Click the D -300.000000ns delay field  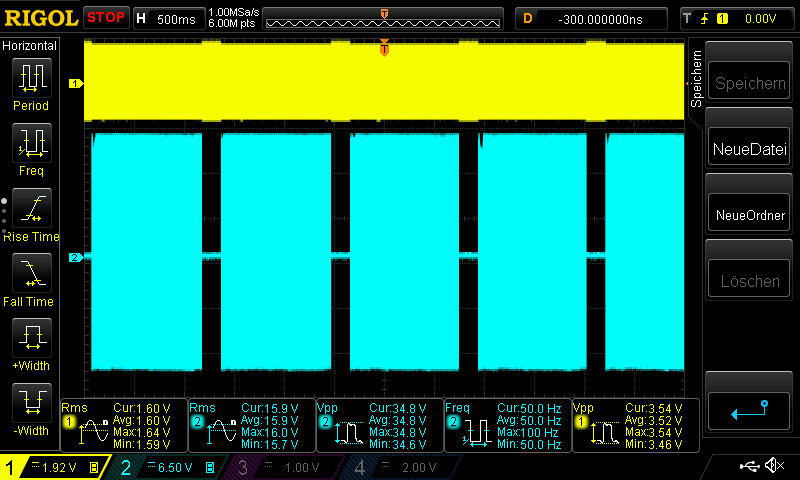[x=591, y=19]
